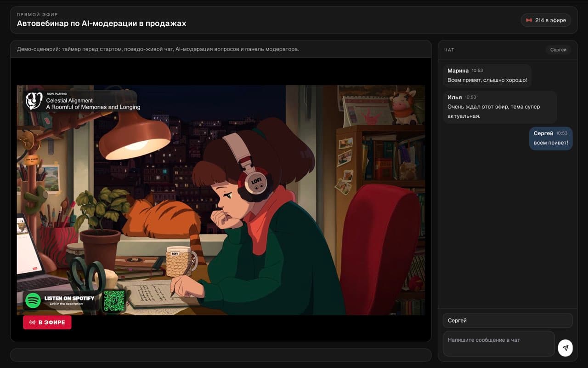
Task: Click the Spotify logo in the video
Action: click(x=33, y=301)
